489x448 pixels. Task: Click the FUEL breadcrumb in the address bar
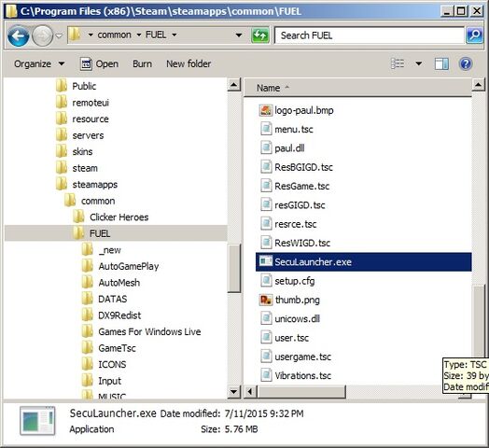(x=156, y=35)
